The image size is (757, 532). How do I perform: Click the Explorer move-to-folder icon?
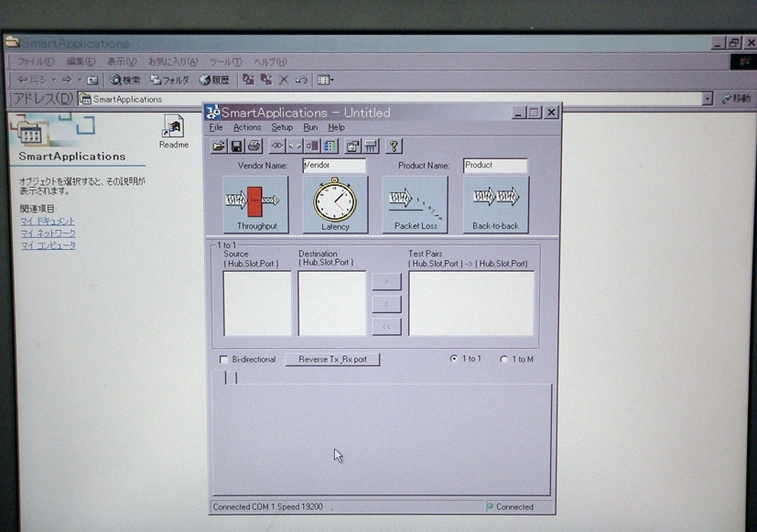click(249, 80)
